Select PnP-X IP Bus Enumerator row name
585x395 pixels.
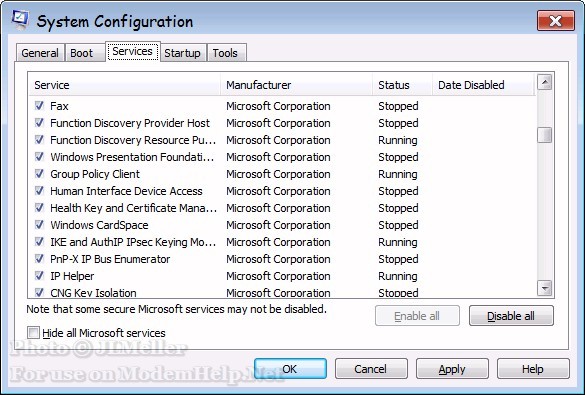point(110,259)
